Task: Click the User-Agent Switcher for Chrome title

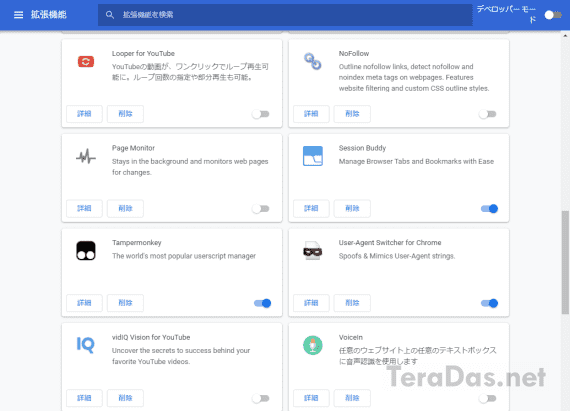Action: (390, 242)
